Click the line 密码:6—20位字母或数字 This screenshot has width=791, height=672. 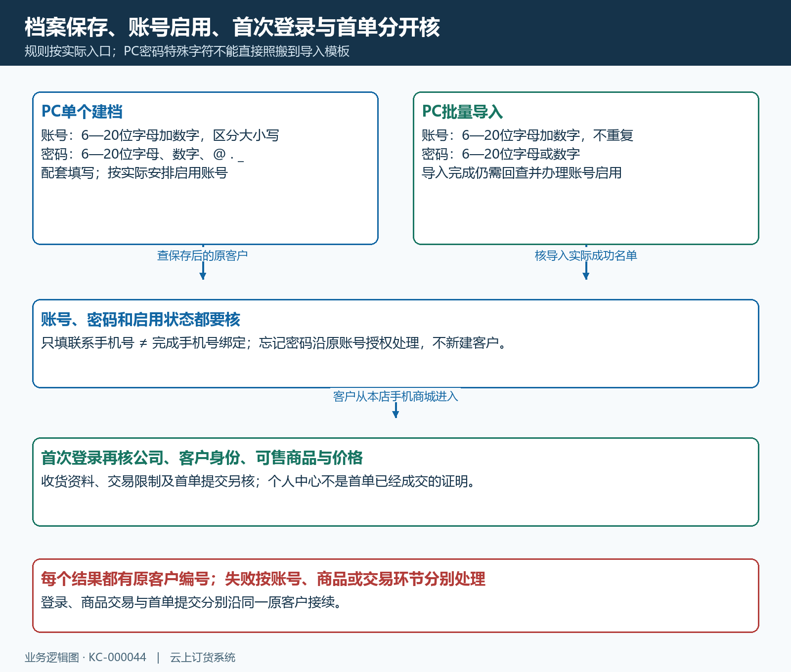[x=501, y=154]
